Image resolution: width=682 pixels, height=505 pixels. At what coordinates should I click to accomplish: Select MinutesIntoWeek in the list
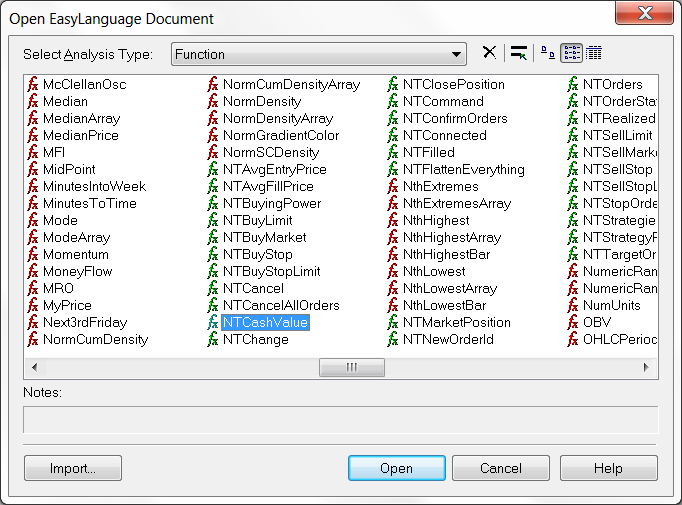(94, 186)
